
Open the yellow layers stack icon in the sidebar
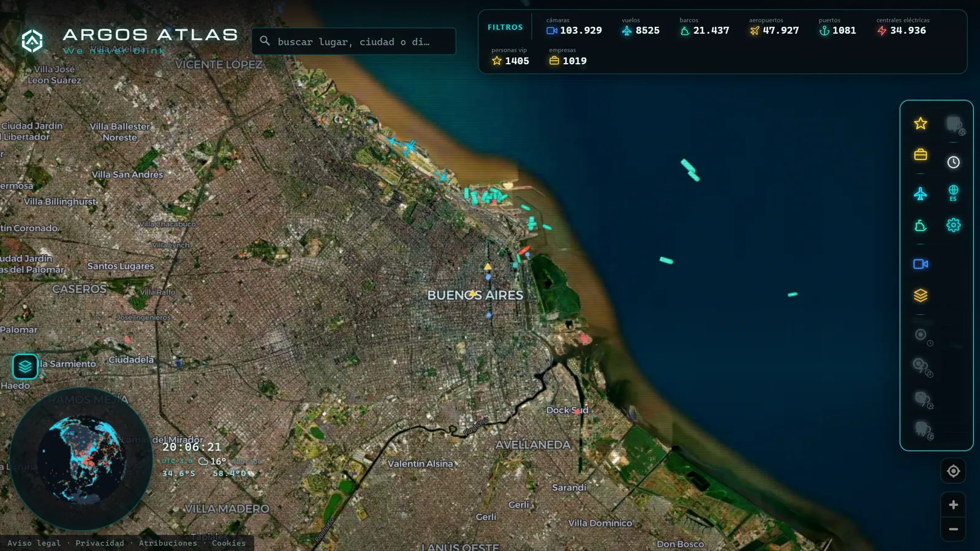[921, 296]
